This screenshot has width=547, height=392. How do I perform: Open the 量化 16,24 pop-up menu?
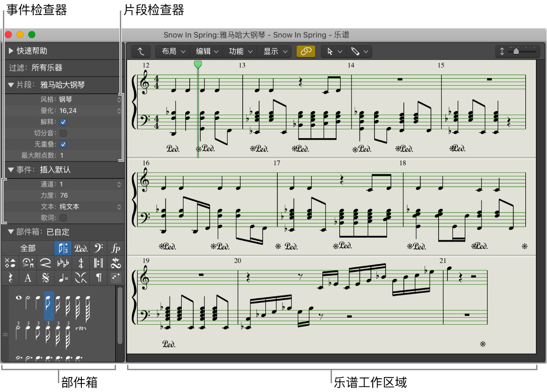click(91, 111)
